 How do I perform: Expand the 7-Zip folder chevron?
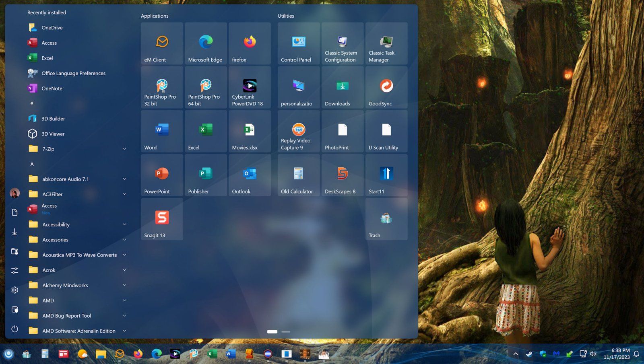(124, 149)
